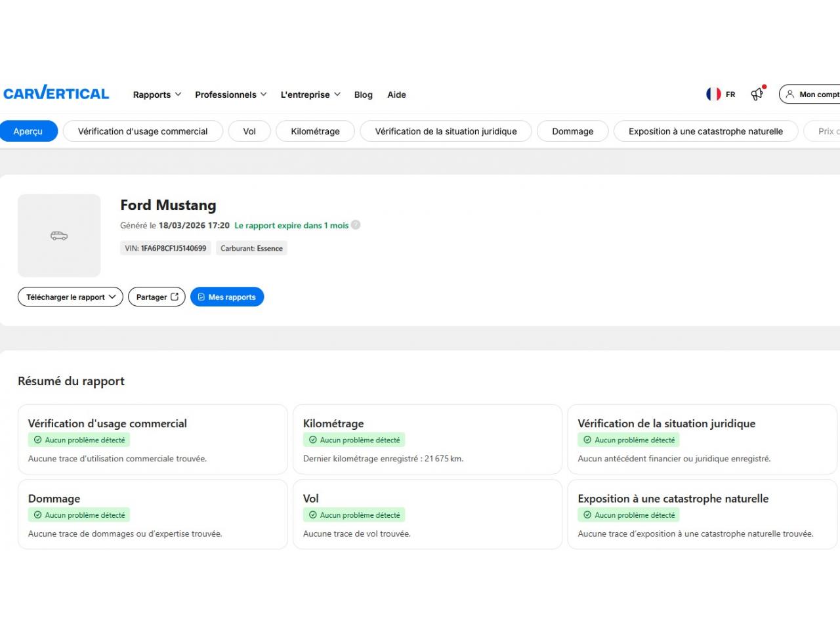Expand the Rapports menu
Image resolution: width=840 pixels, height=630 pixels.
(157, 94)
